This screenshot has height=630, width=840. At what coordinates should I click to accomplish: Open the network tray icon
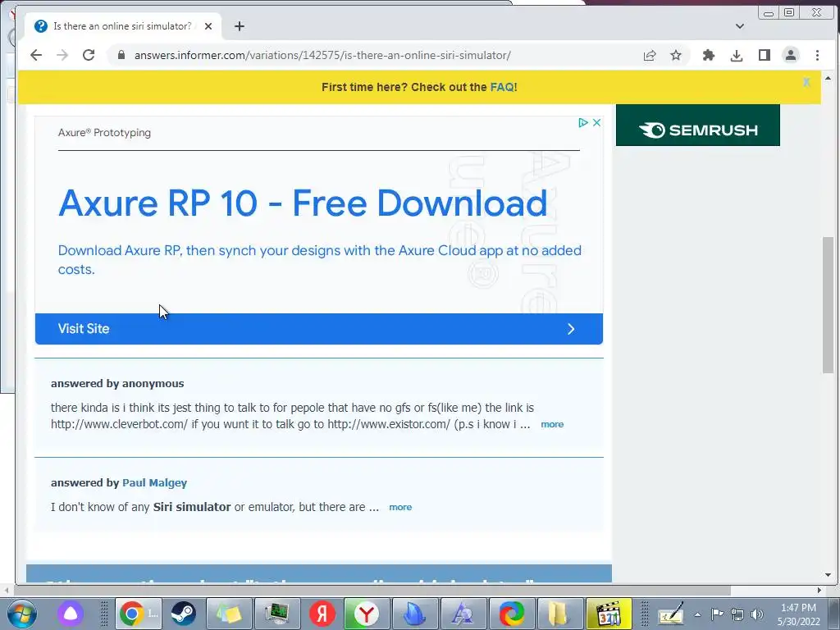[x=737, y=614]
